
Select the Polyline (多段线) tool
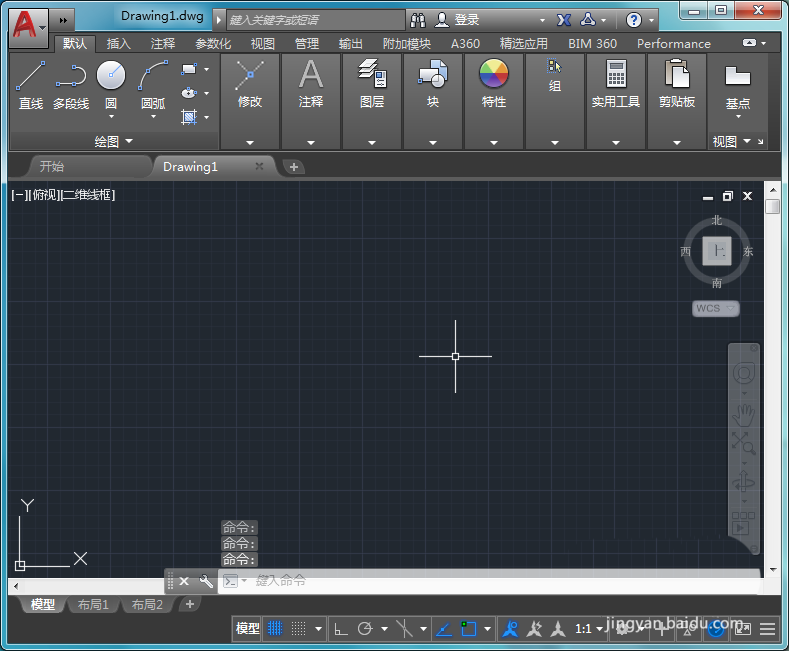tap(71, 85)
